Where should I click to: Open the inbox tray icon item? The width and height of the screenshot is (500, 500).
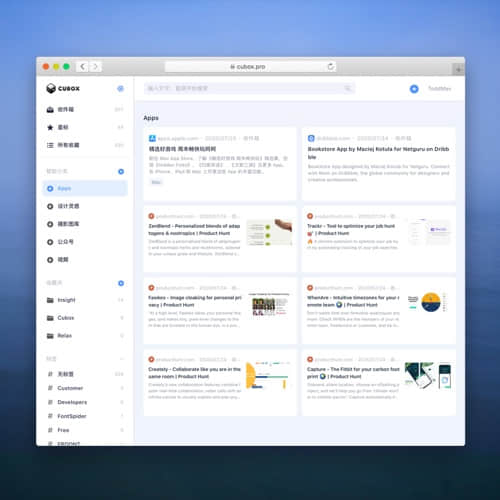click(50, 109)
